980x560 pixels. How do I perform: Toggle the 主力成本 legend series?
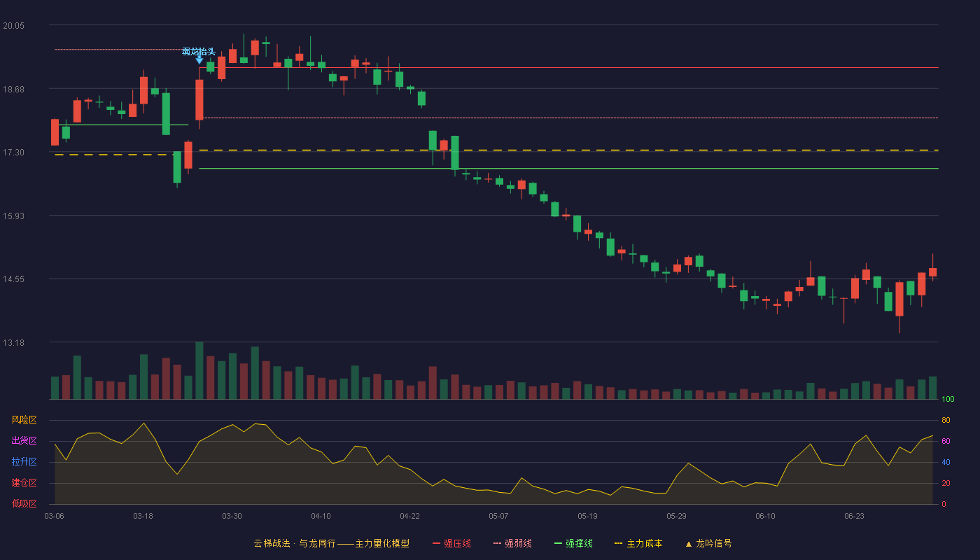tap(638, 543)
